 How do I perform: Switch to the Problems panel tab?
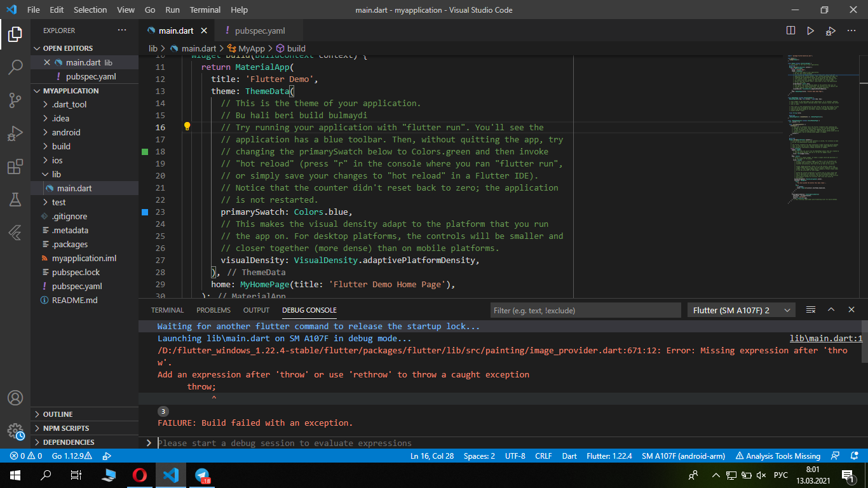click(x=214, y=310)
